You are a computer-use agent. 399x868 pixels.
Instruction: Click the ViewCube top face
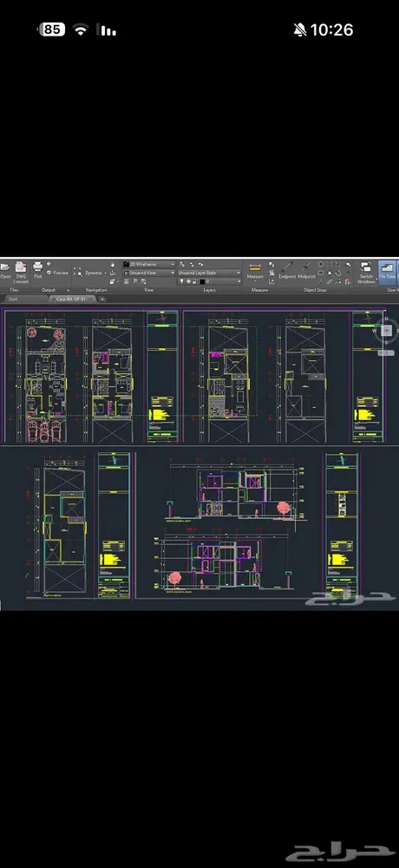coord(388,331)
